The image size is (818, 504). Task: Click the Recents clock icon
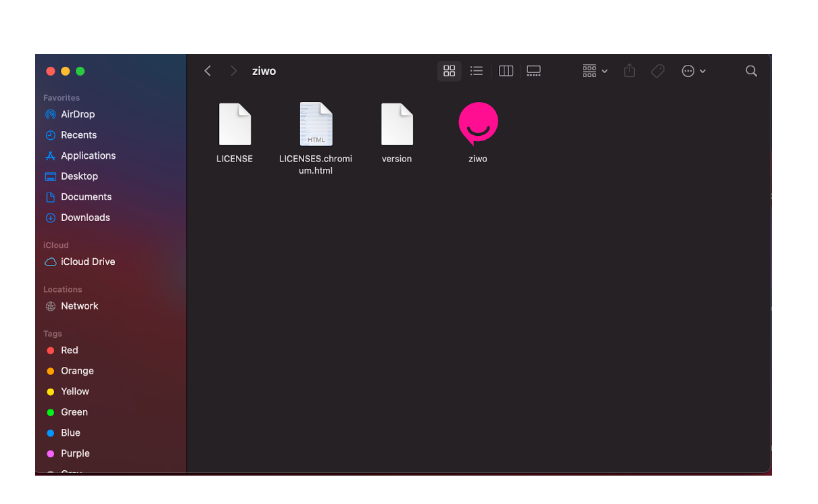[50, 135]
